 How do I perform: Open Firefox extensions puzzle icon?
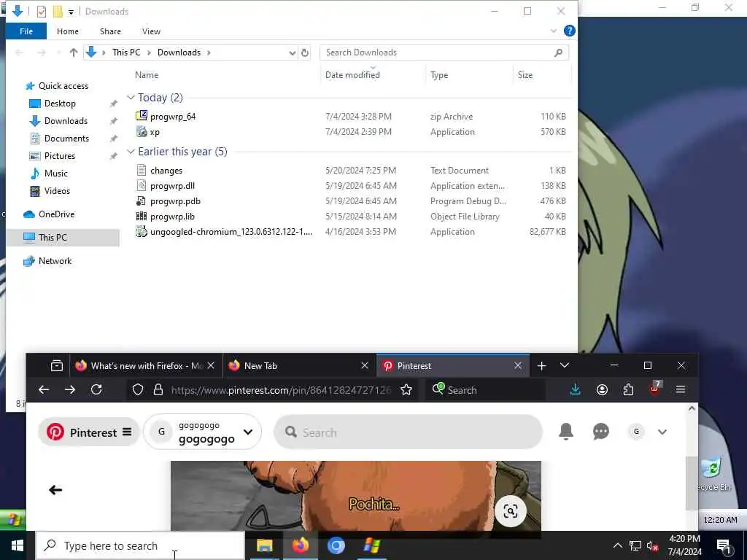[x=628, y=389]
